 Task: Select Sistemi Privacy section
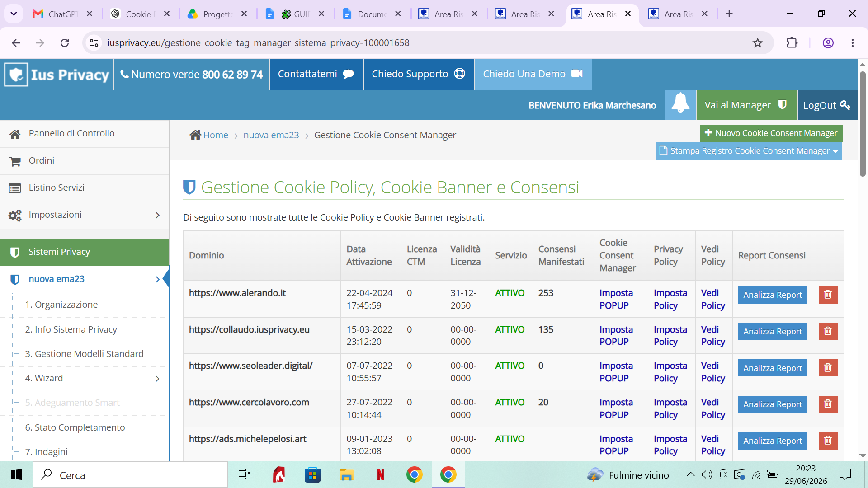click(85, 252)
